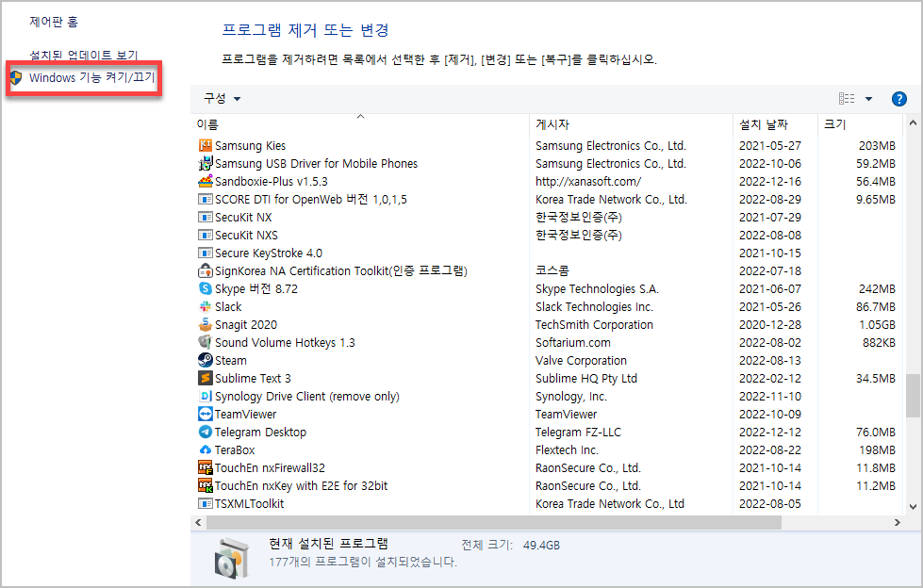
Task: Open the 구성 dropdown menu
Action: tap(222, 98)
